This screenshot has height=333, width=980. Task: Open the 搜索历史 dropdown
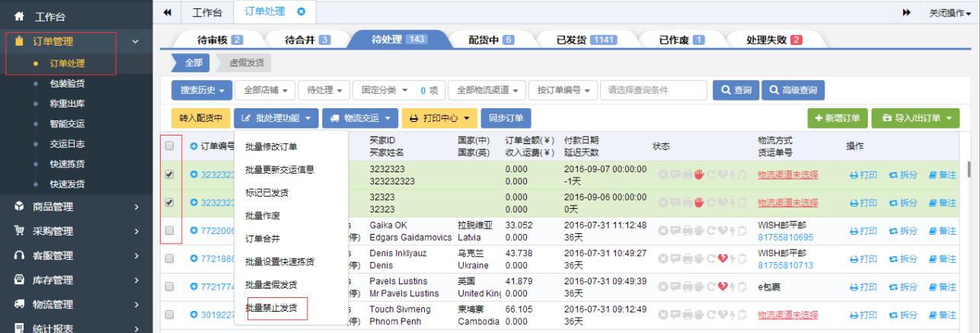coord(202,90)
